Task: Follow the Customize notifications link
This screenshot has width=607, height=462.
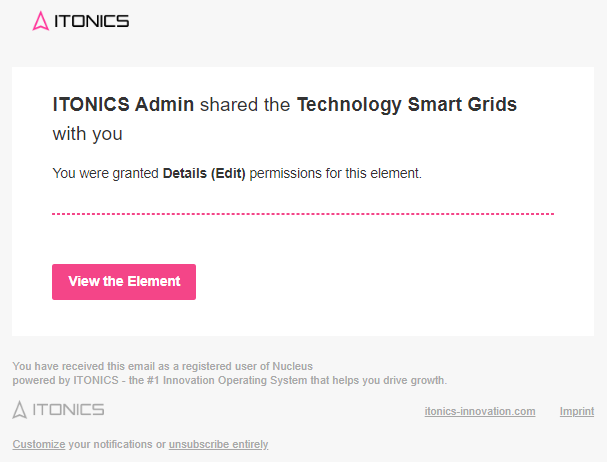Action: click(39, 444)
